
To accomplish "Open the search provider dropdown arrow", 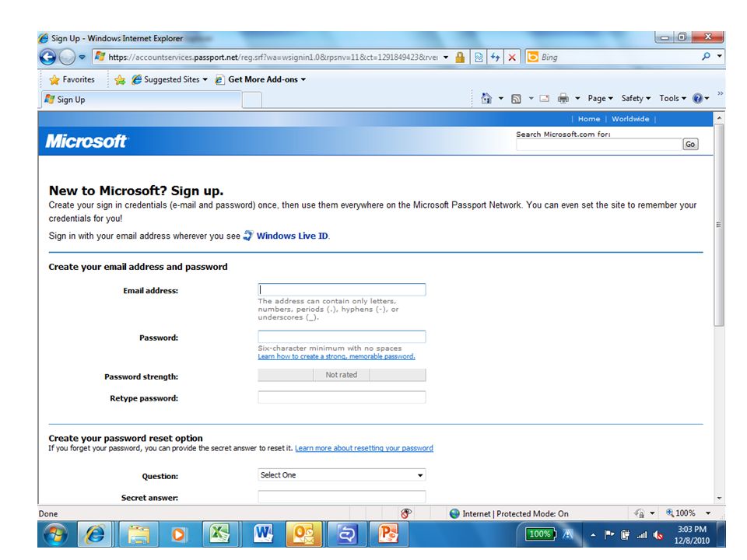I will [719, 56].
